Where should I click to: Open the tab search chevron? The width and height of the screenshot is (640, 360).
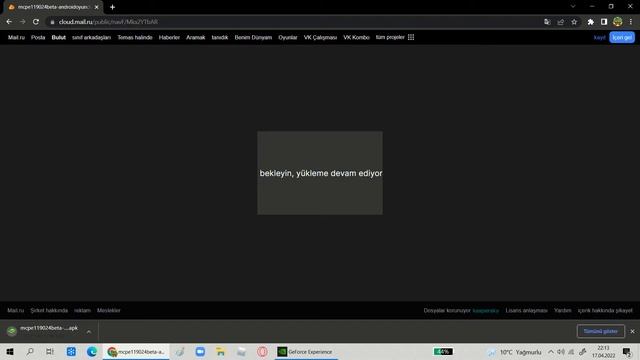(x=573, y=7)
